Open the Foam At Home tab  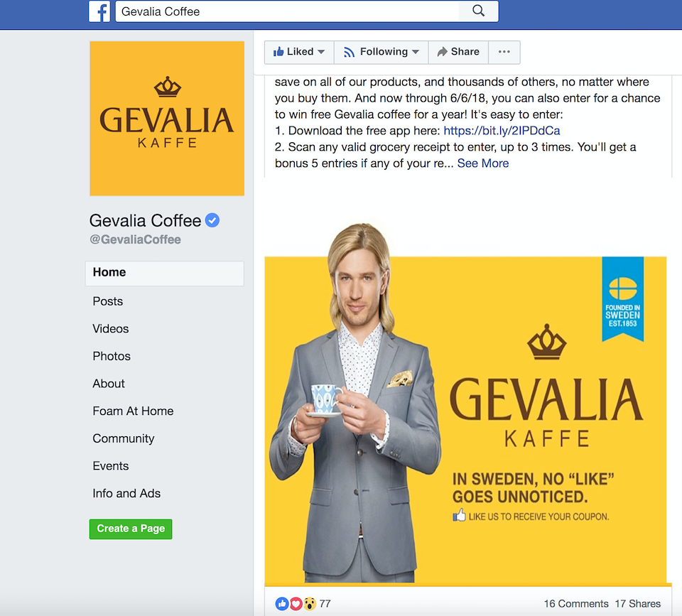133,411
